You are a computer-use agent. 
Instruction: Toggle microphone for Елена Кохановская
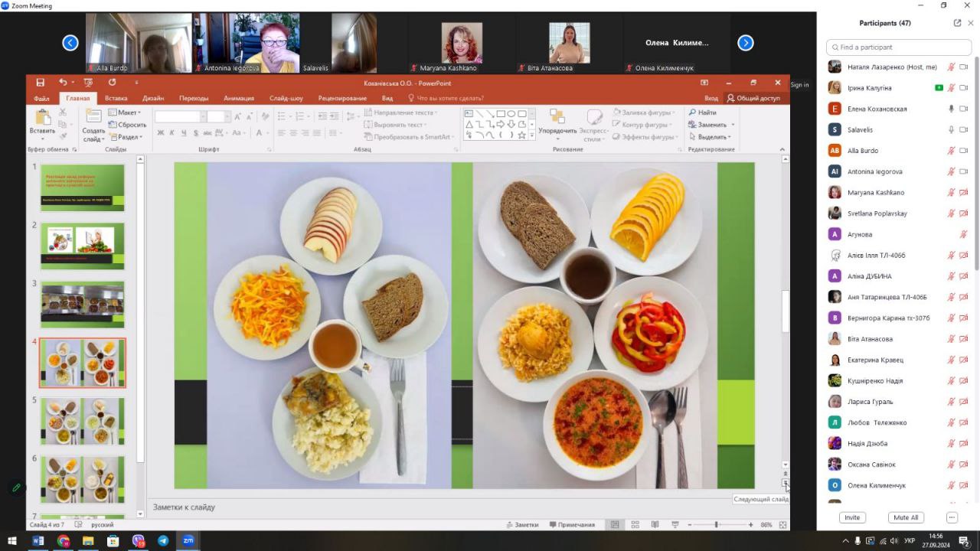[952, 109]
